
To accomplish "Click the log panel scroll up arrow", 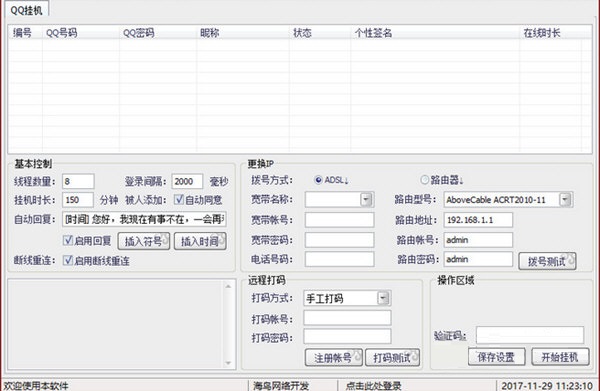I will coord(228,286).
